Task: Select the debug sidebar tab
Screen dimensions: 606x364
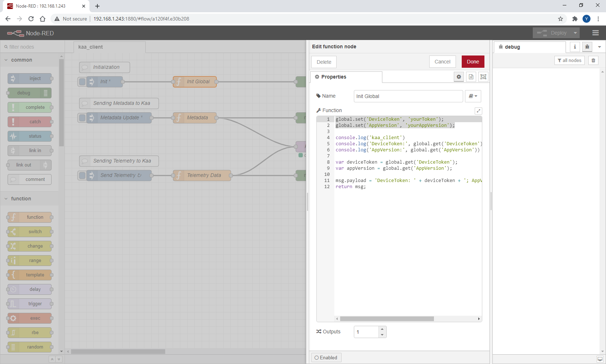Action: 530,47
